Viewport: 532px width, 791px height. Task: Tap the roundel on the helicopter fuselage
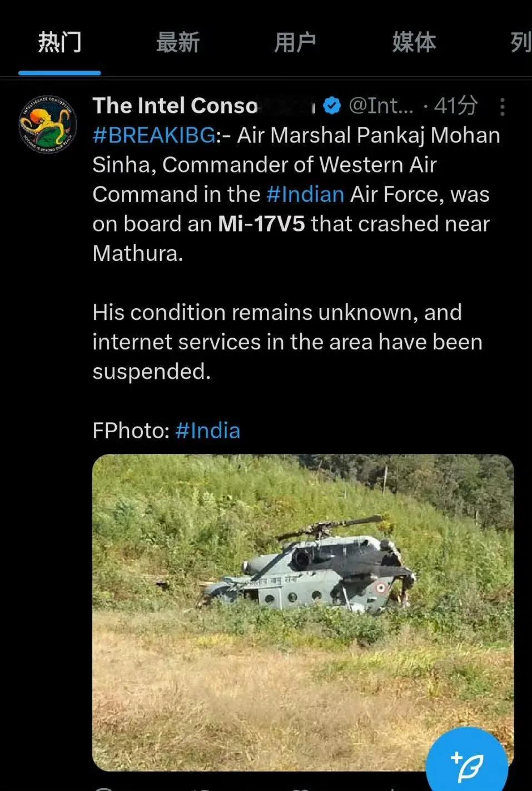coord(381,587)
